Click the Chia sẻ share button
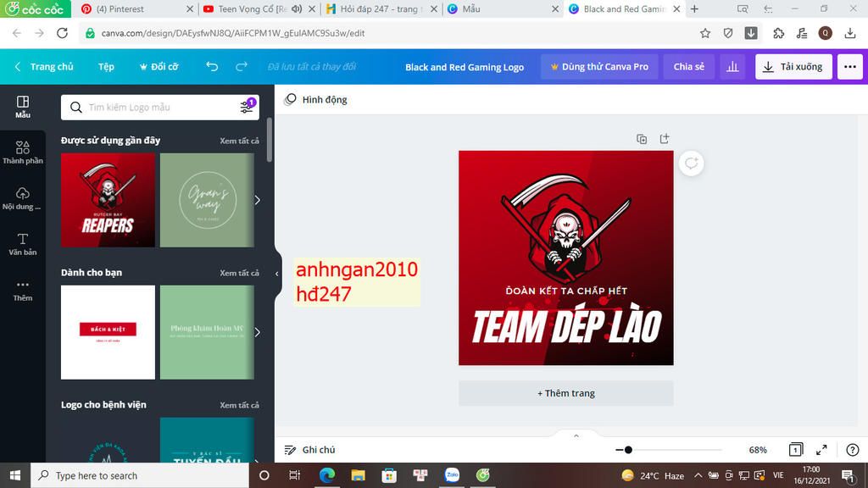Viewport: 868px width, 488px height. (x=688, y=66)
